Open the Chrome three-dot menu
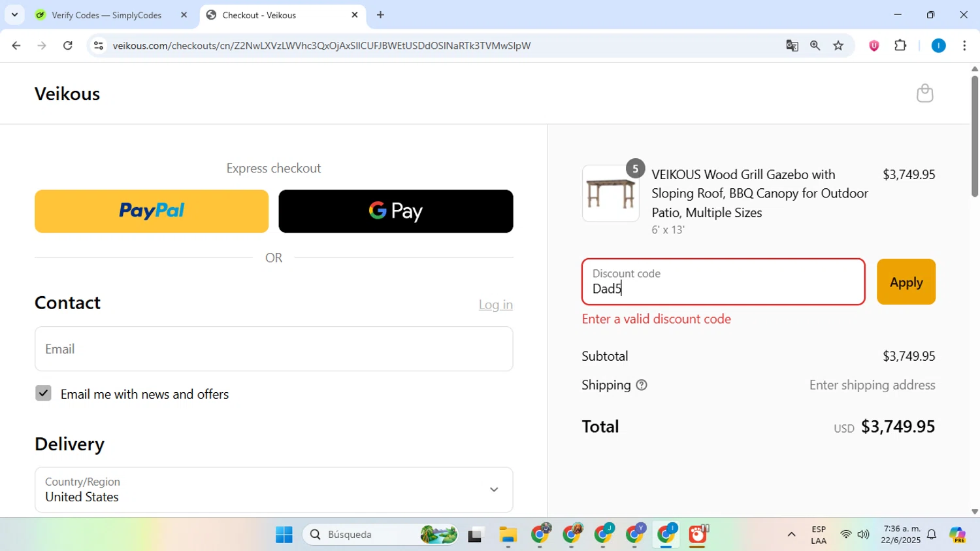Image resolution: width=980 pixels, height=551 pixels. [964, 46]
